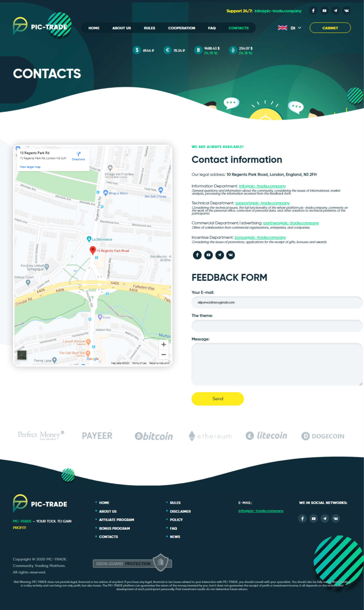Go to HOME in the top menu
The image size is (364, 610).
click(94, 28)
